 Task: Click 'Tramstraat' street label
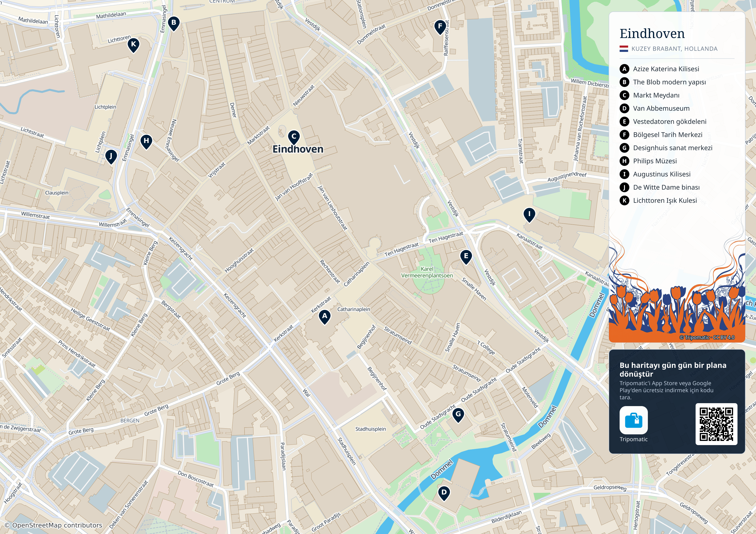(520, 151)
